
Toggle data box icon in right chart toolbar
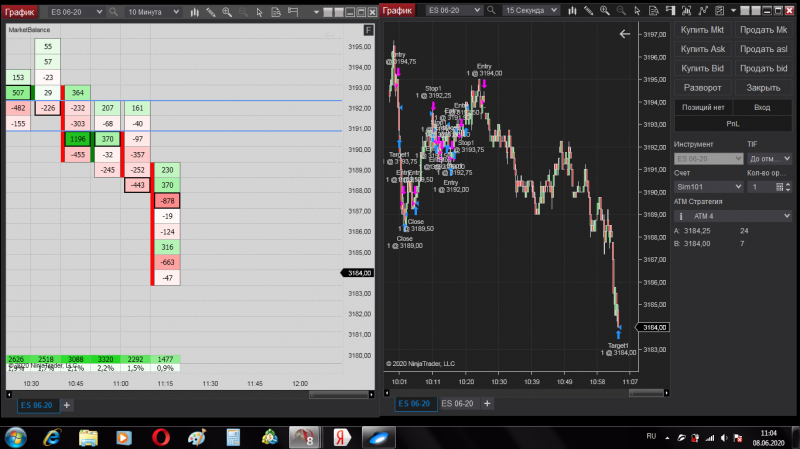pos(654,10)
